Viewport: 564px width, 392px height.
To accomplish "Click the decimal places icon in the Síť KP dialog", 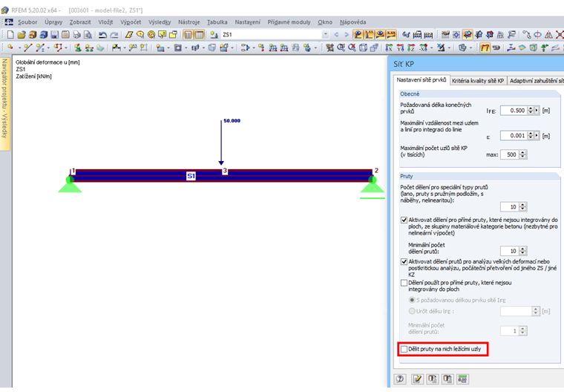I will [x=462, y=379].
